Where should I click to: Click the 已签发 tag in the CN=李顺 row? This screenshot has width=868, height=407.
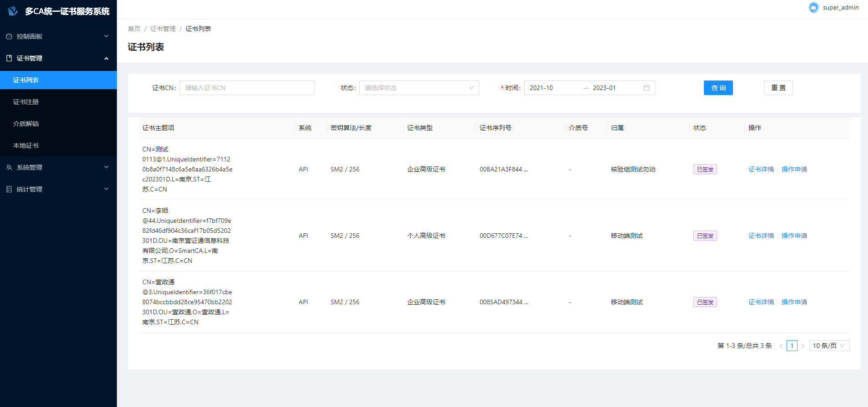(705, 236)
